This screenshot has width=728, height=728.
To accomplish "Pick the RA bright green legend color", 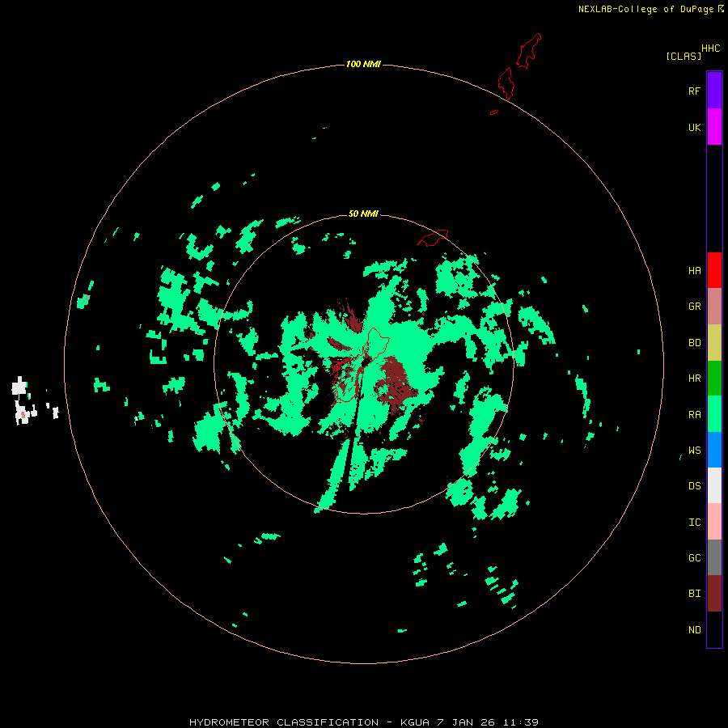I will point(714,414).
